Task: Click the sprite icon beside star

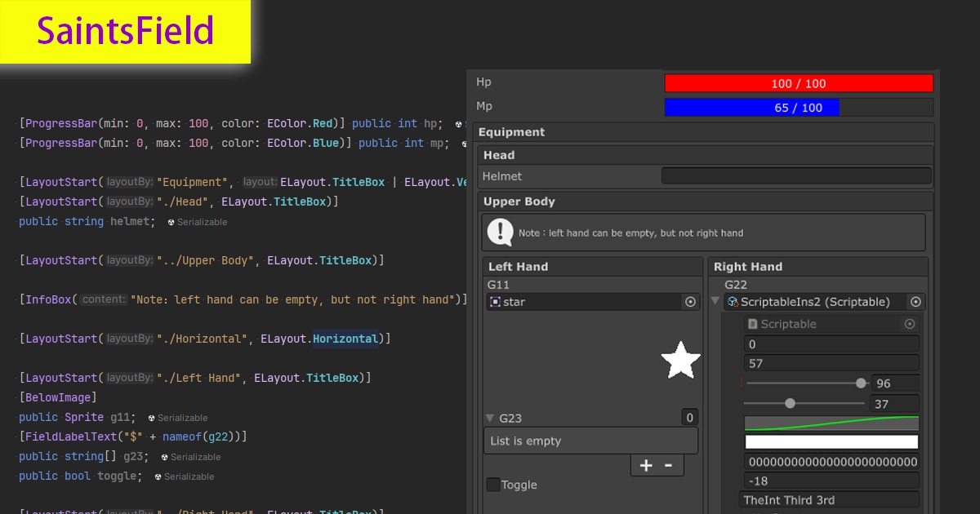Action: [x=494, y=302]
